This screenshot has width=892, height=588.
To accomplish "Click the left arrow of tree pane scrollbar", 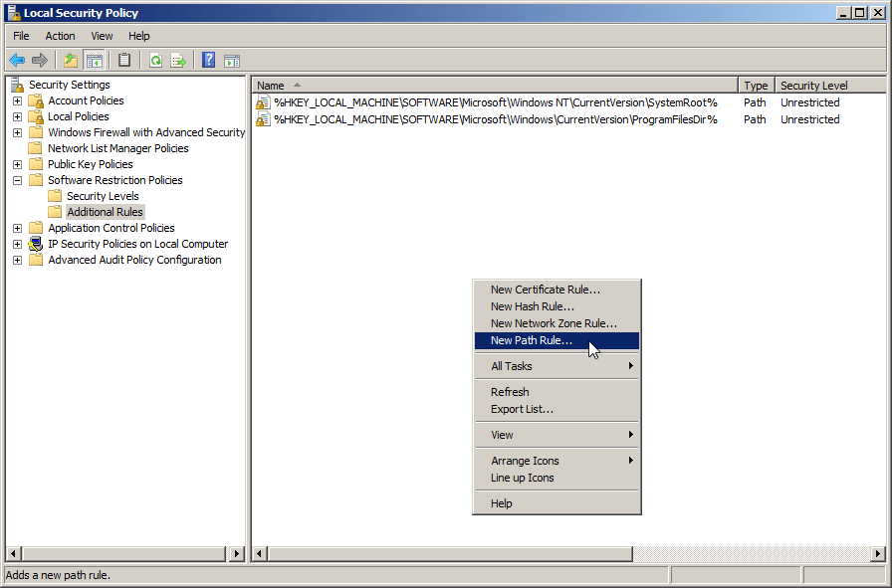I will click(14, 553).
